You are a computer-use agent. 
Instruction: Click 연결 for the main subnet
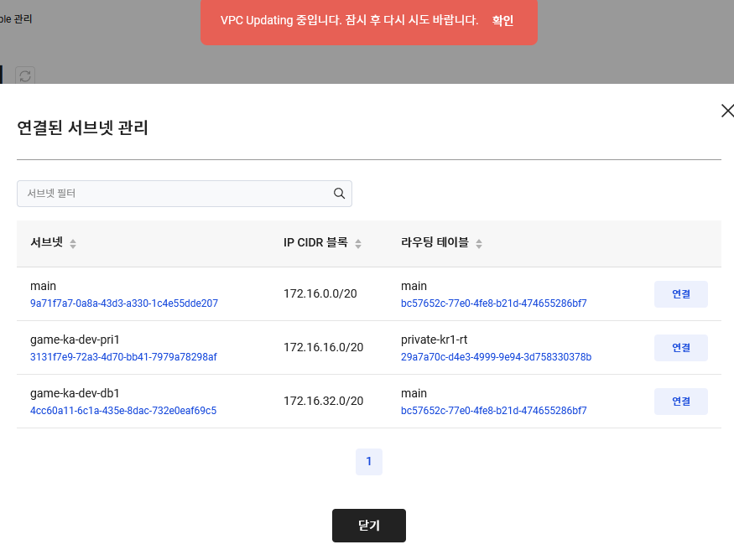pos(680,293)
